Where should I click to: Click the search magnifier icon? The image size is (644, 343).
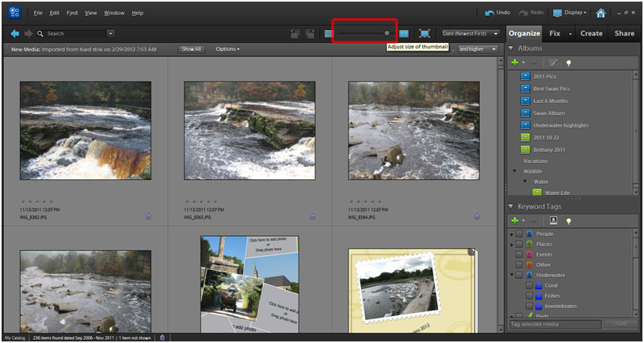point(40,34)
